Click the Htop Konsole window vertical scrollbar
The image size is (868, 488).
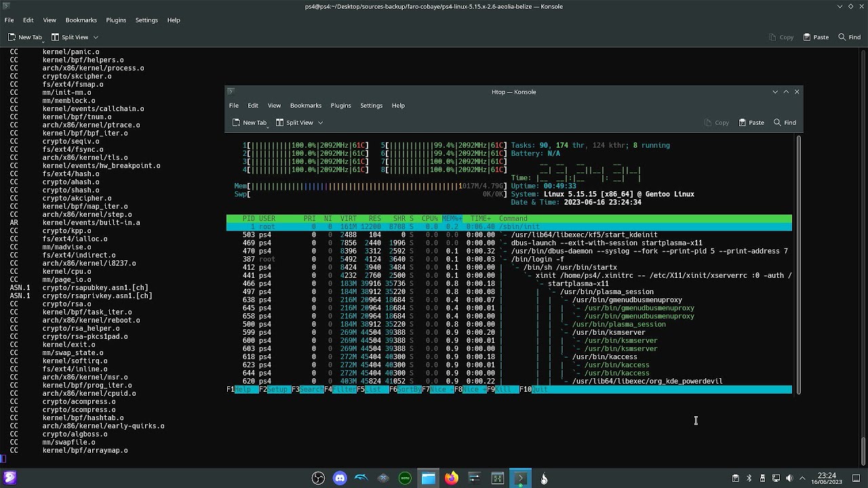pos(799,264)
